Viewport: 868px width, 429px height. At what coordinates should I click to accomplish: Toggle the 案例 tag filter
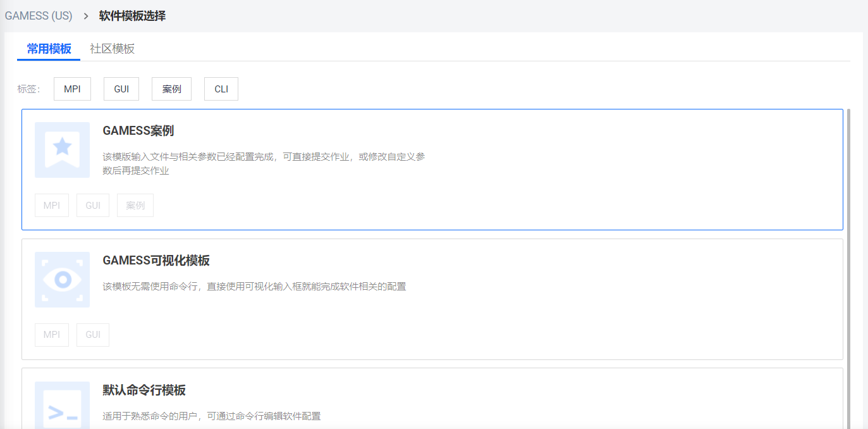point(171,89)
